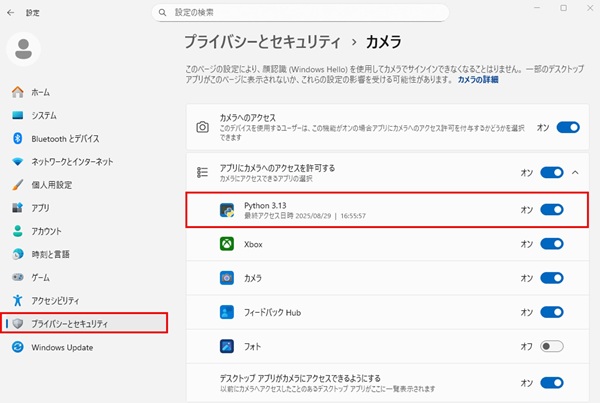The height and width of the screenshot is (403, 600).
Task: Click the privacy shield icon
Action: point(18,324)
